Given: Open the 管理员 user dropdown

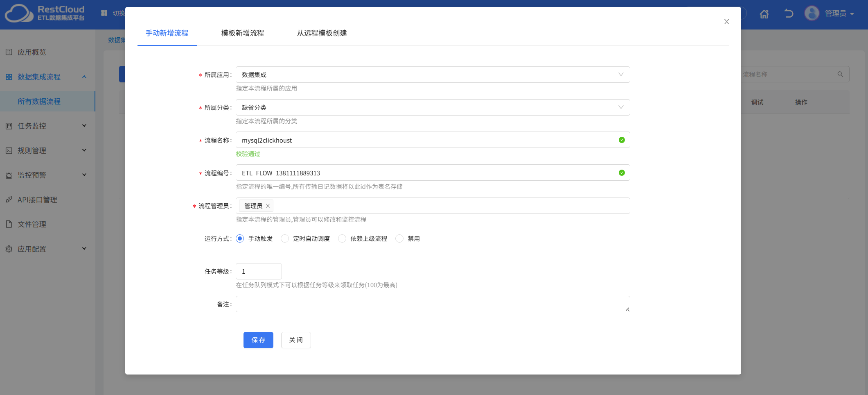Looking at the screenshot, I should (840, 14).
